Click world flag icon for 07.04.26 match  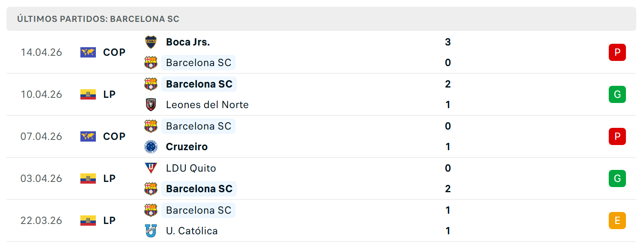coord(88,136)
